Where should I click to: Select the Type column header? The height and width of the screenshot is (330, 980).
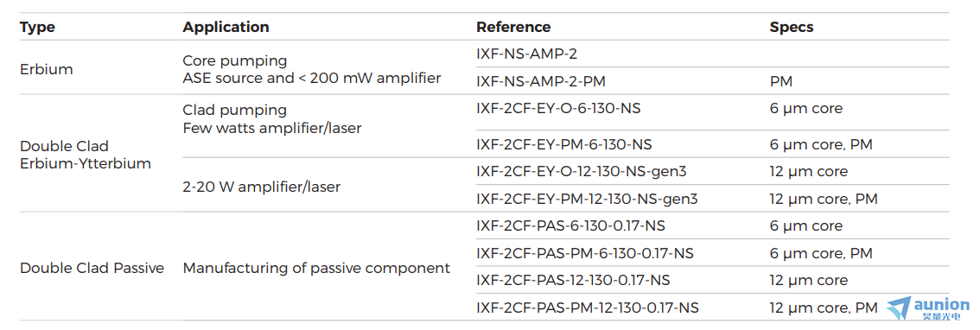click(x=37, y=28)
